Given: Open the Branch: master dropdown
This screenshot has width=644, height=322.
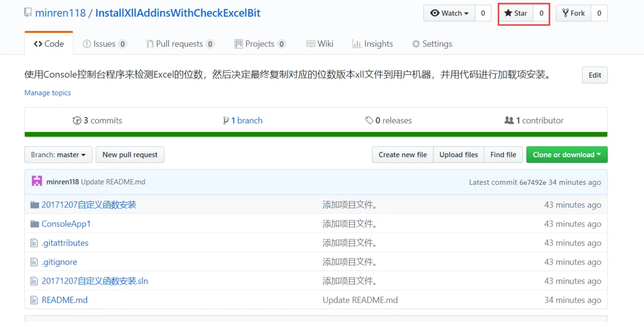Looking at the screenshot, I should 58,155.
